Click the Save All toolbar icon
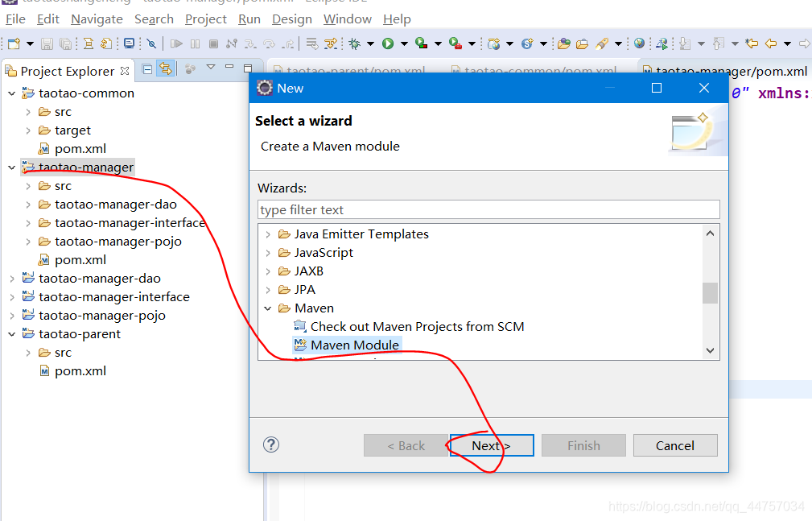Screen dimensions: 812x521 click(x=66, y=43)
